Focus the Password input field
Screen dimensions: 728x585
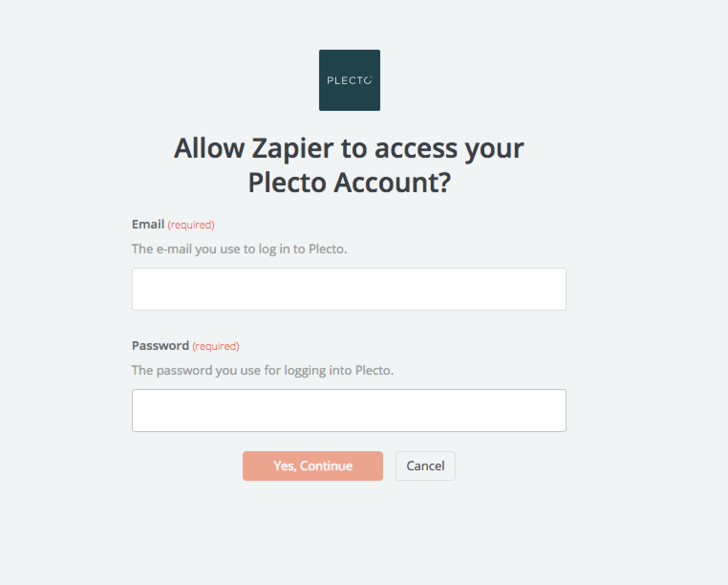coord(349,411)
